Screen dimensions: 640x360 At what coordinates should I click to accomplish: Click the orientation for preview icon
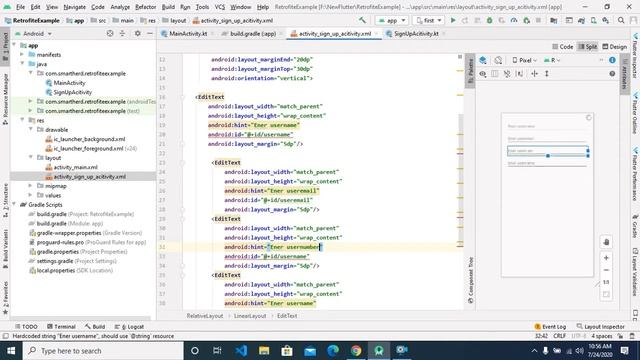(x=498, y=60)
